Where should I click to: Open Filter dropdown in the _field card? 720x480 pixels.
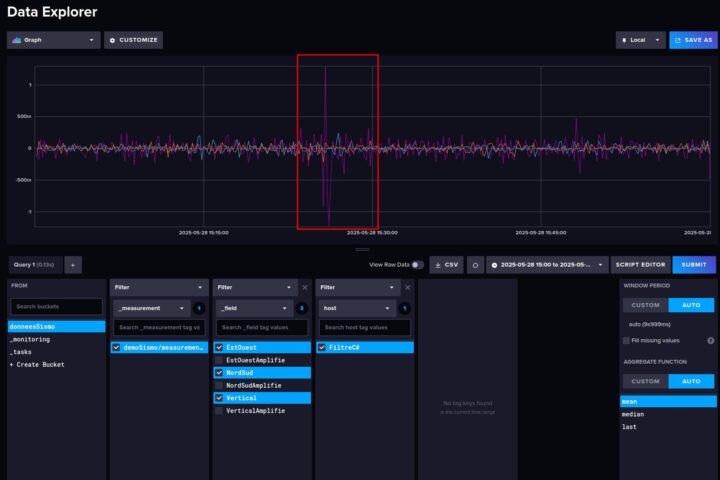(255, 288)
